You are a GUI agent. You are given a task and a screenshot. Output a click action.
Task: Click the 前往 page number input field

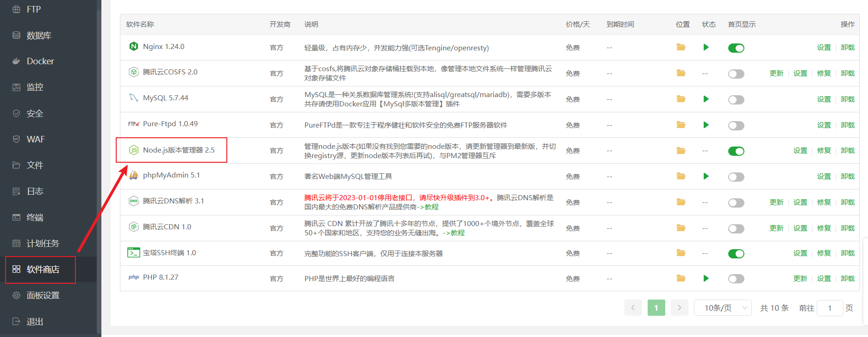point(829,308)
